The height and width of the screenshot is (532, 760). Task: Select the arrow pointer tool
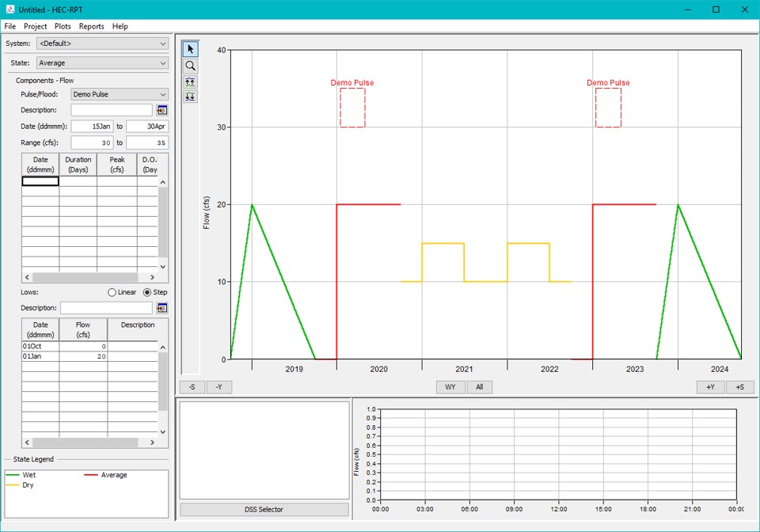[190, 49]
